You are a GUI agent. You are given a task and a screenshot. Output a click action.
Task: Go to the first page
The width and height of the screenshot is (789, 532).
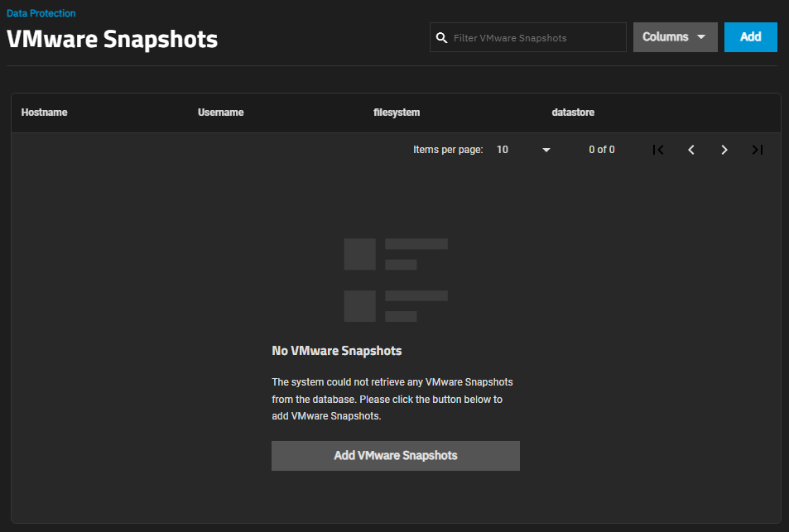coord(658,150)
